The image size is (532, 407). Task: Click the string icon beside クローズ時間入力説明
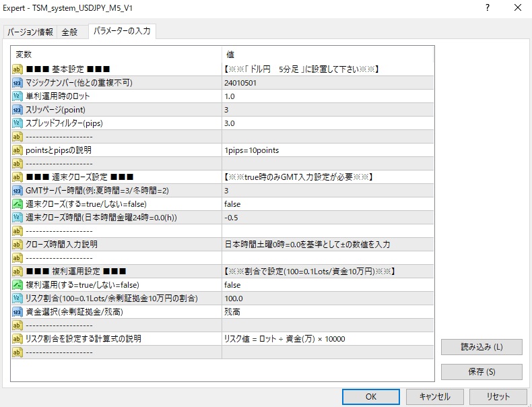click(x=17, y=245)
